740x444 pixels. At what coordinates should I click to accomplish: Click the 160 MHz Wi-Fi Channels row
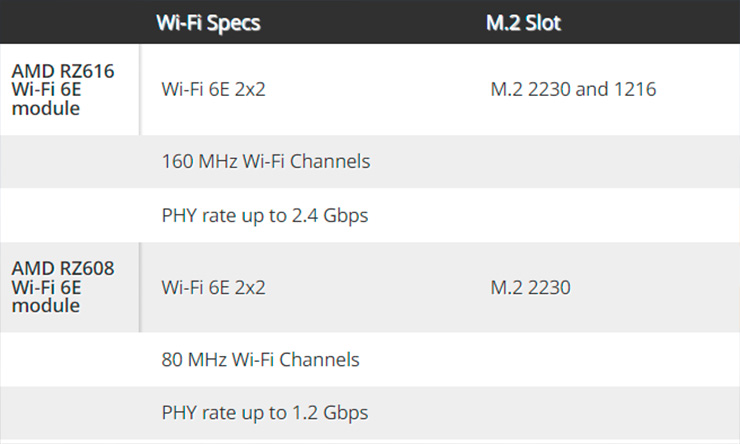pyautogui.click(x=370, y=161)
